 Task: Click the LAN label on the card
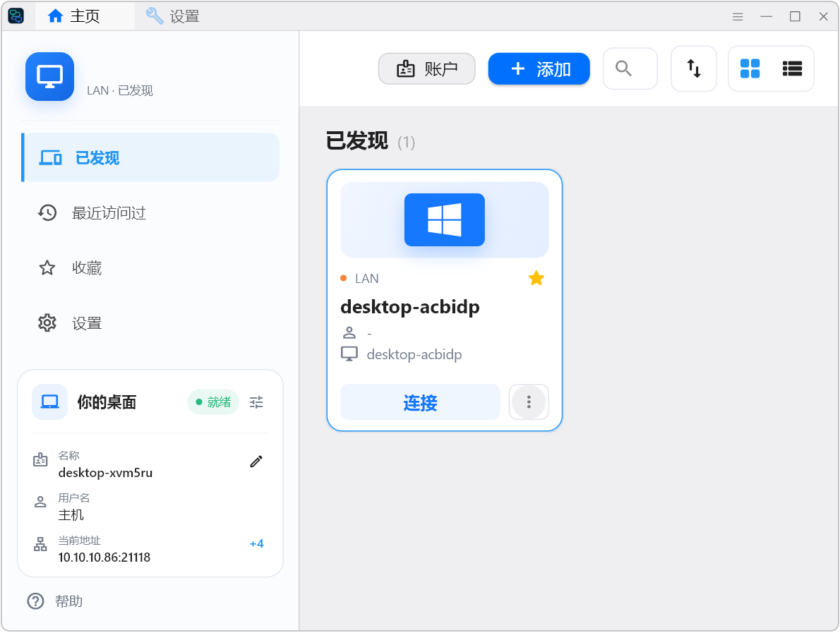tap(367, 279)
